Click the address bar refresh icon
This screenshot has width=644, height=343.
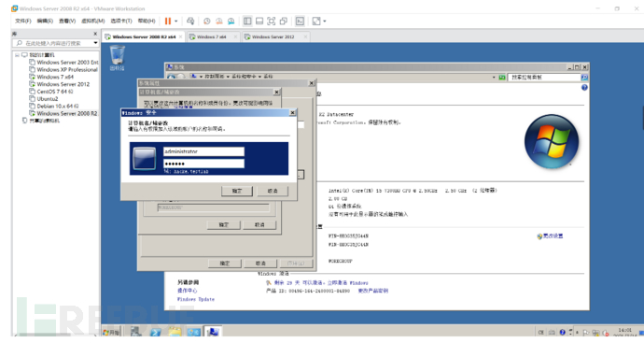click(502, 78)
